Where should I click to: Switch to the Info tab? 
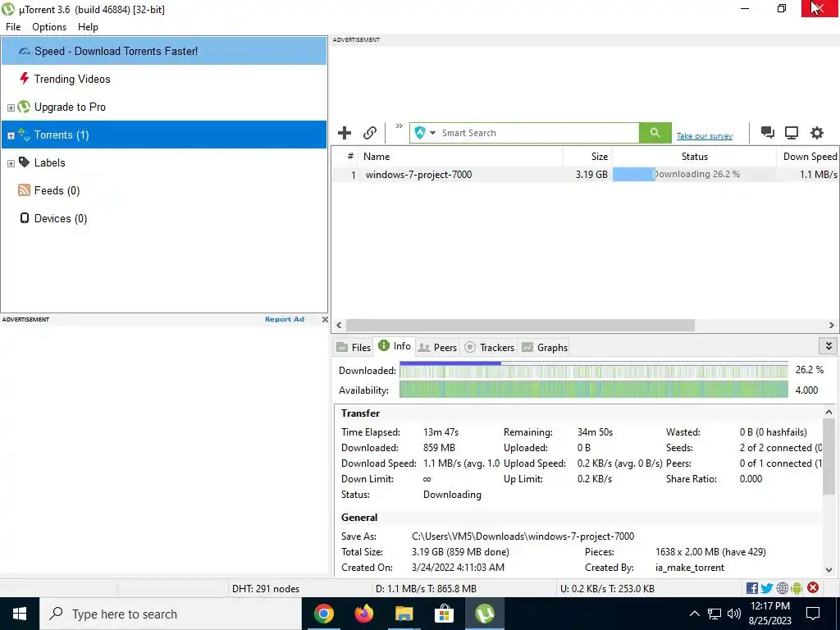[395, 346]
